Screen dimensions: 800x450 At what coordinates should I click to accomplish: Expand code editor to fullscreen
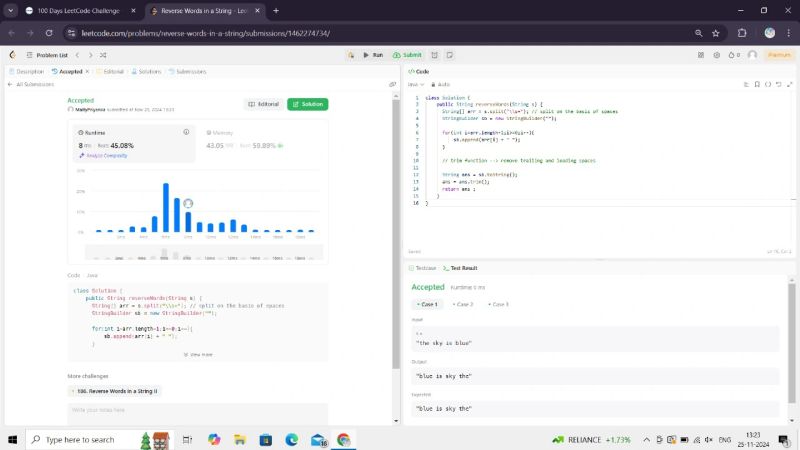tap(789, 85)
